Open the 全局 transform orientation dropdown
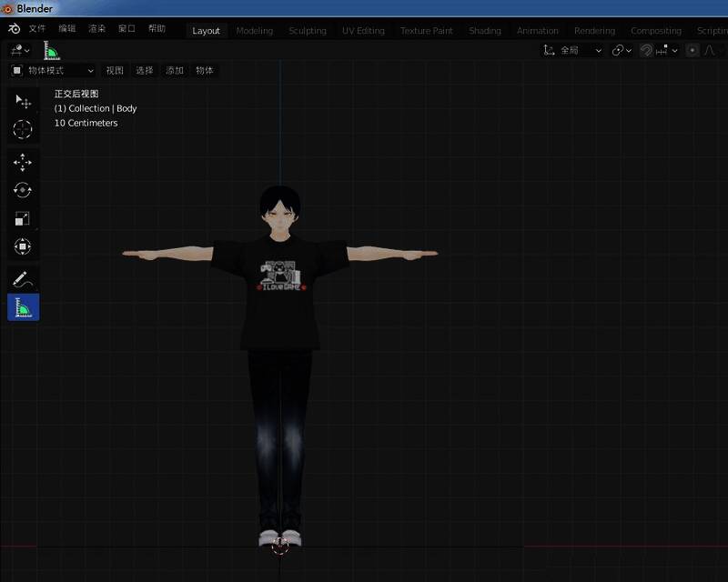 tap(573, 50)
